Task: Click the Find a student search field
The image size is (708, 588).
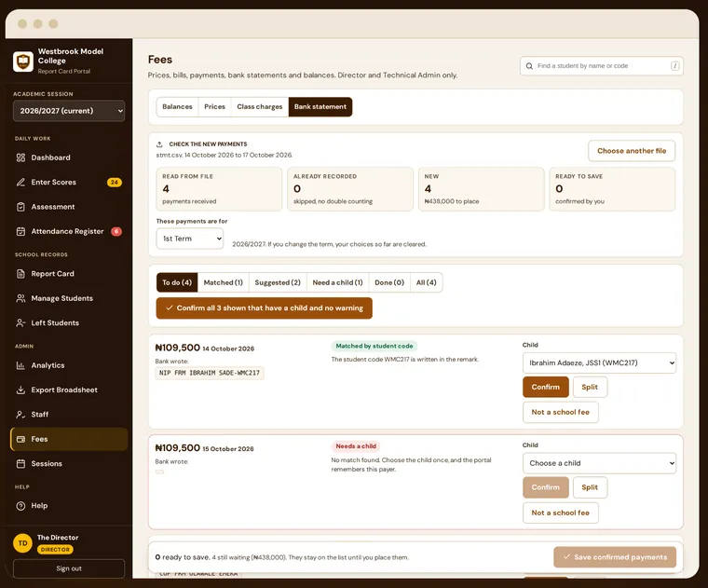Action: [x=602, y=66]
